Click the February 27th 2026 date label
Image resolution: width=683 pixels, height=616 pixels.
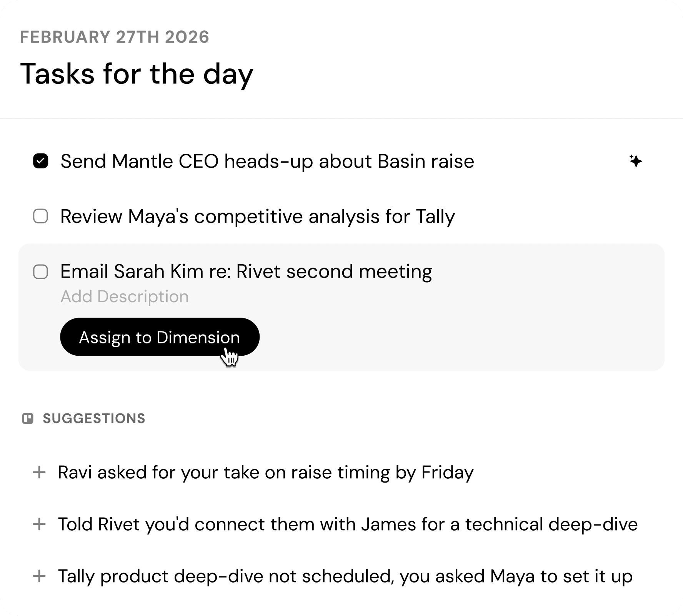coord(115,37)
